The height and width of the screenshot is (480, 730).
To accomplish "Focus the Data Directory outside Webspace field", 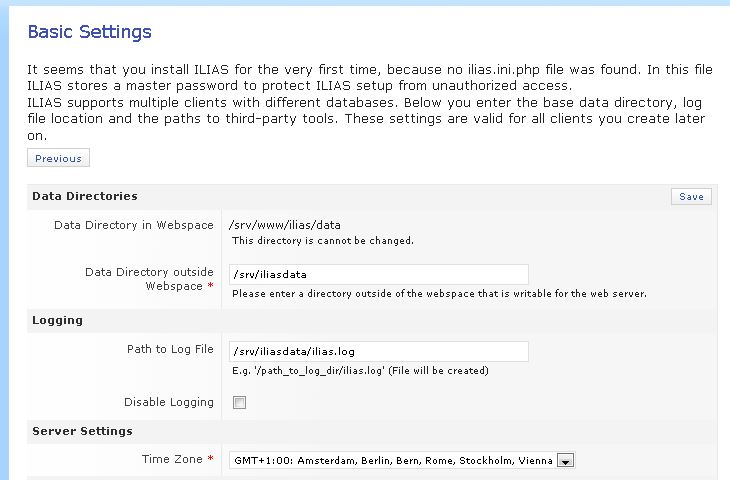I will pyautogui.click(x=378, y=274).
